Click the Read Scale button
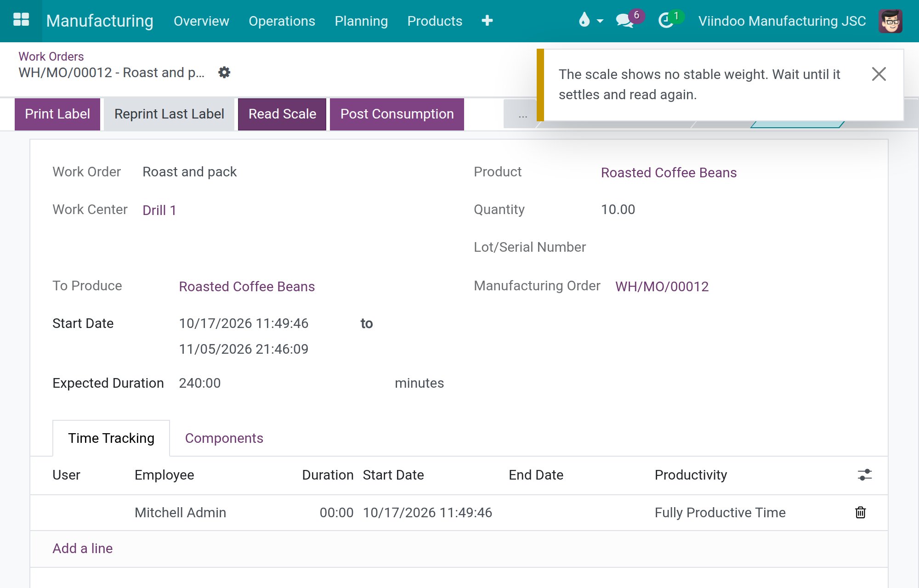 click(282, 114)
